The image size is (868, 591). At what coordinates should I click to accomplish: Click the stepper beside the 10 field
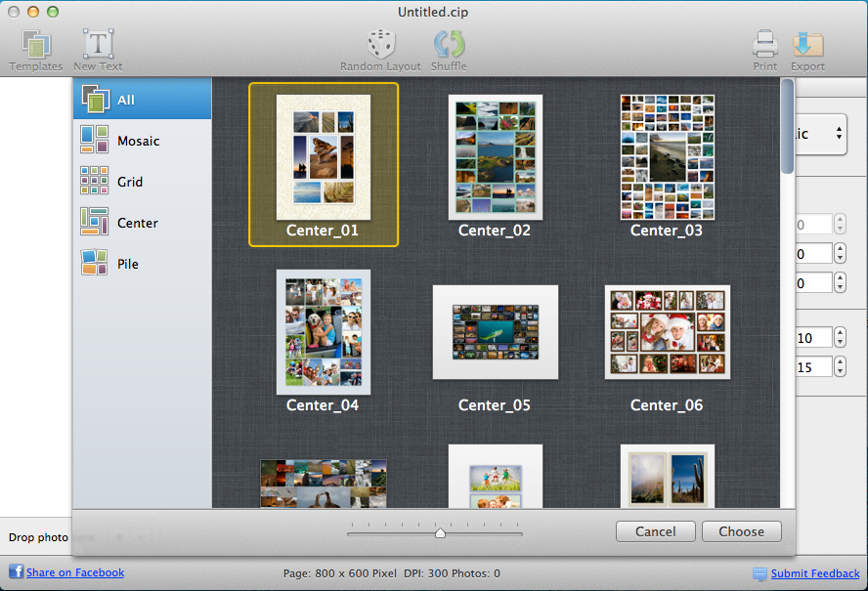[841, 337]
